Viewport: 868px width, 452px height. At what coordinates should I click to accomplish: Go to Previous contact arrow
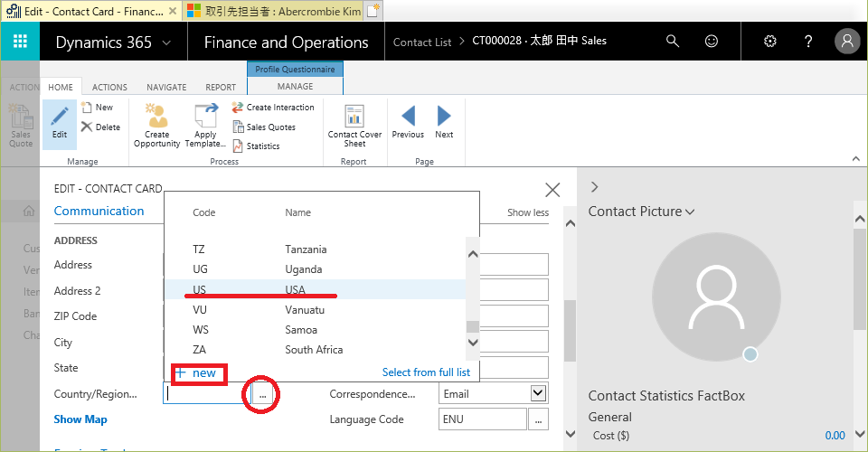(408, 116)
